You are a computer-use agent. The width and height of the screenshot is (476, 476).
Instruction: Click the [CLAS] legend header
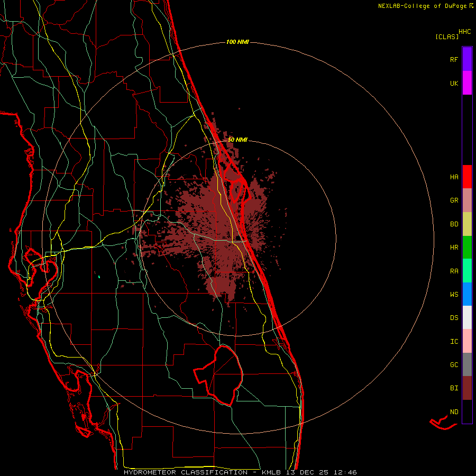447,36
